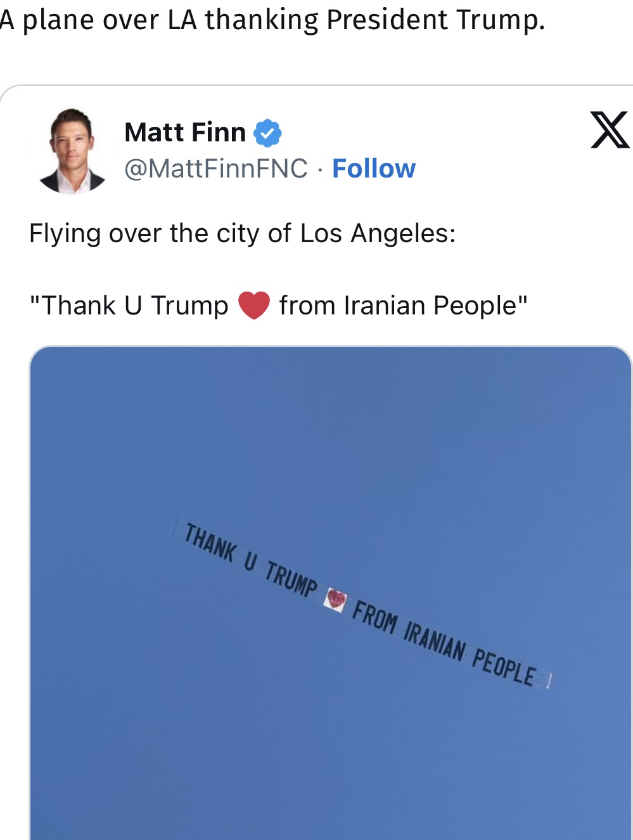633x840 pixels.
Task: Click the red heart emoji in tweet text
Action: coord(254,306)
